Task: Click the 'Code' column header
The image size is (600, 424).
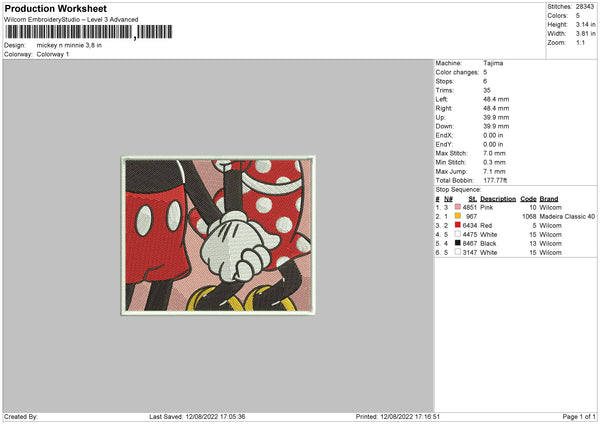Action: pyautogui.click(x=528, y=199)
